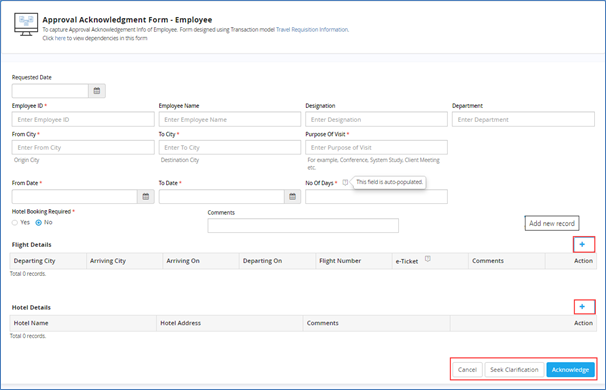The width and height of the screenshot is (606, 390).
Task: Click the No Of Days help icon
Action: [x=345, y=182]
